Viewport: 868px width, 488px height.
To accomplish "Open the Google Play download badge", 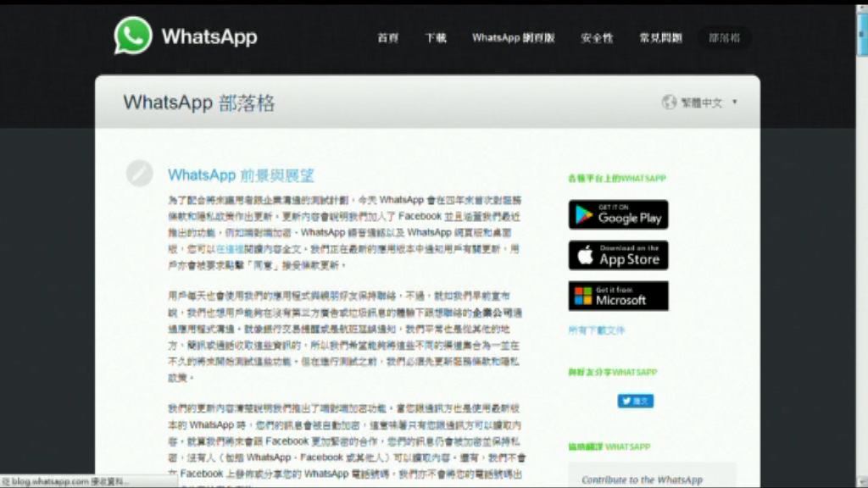I will (618, 214).
